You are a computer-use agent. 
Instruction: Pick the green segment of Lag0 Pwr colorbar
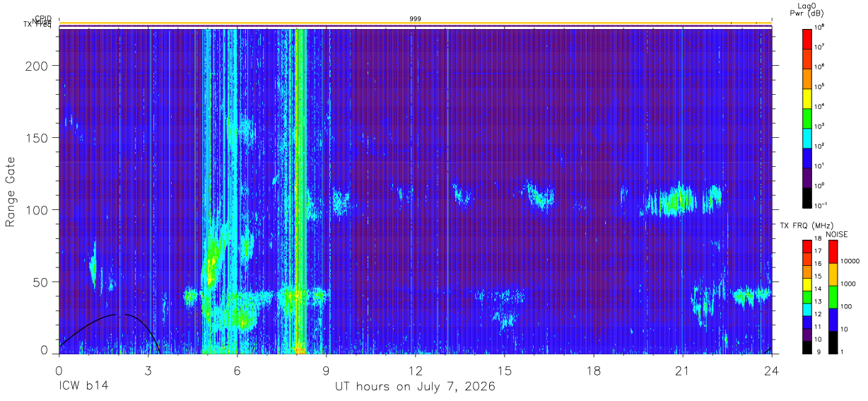tap(807, 117)
